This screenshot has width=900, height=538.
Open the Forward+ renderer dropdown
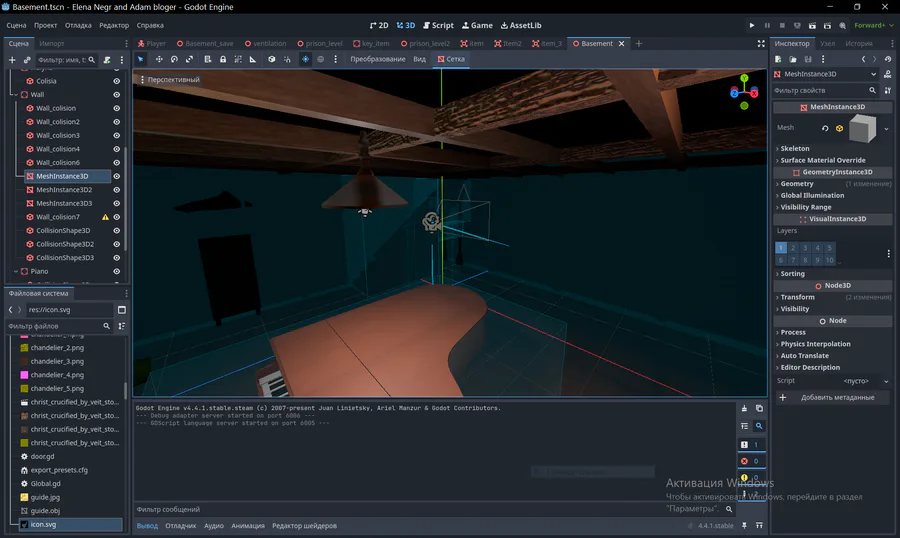pyautogui.click(x=874, y=25)
